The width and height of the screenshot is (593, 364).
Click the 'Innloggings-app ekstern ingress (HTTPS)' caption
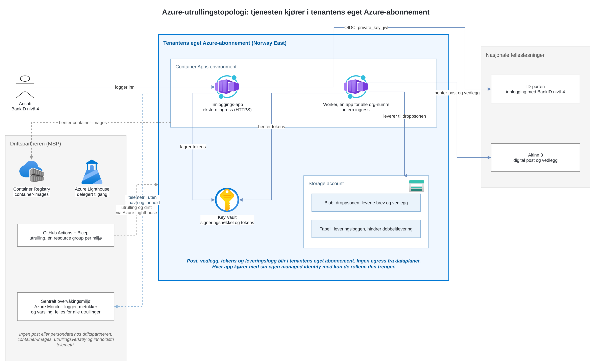coord(227,107)
